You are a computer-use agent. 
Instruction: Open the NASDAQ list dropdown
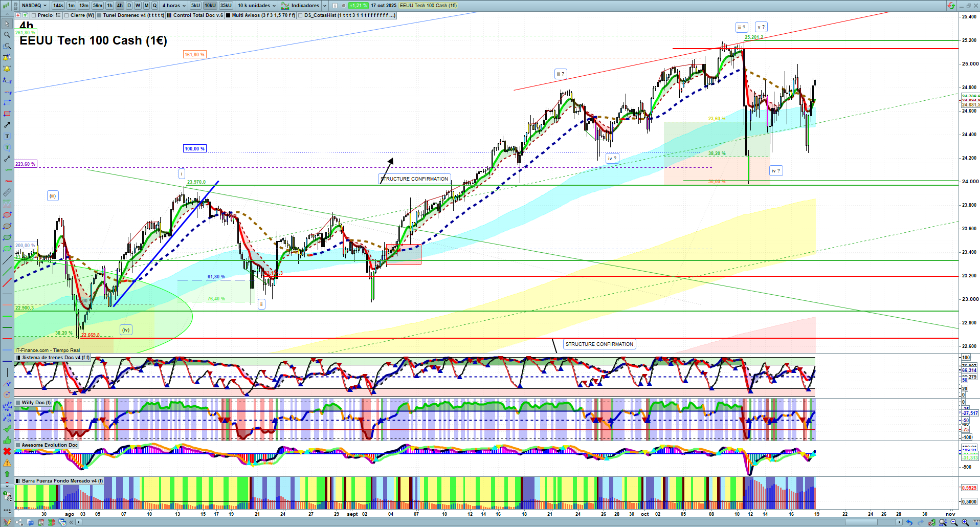(34, 6)
